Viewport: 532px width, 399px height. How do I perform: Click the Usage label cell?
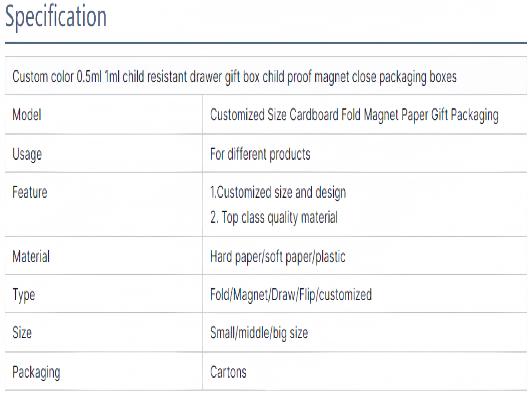coord(27,154)
